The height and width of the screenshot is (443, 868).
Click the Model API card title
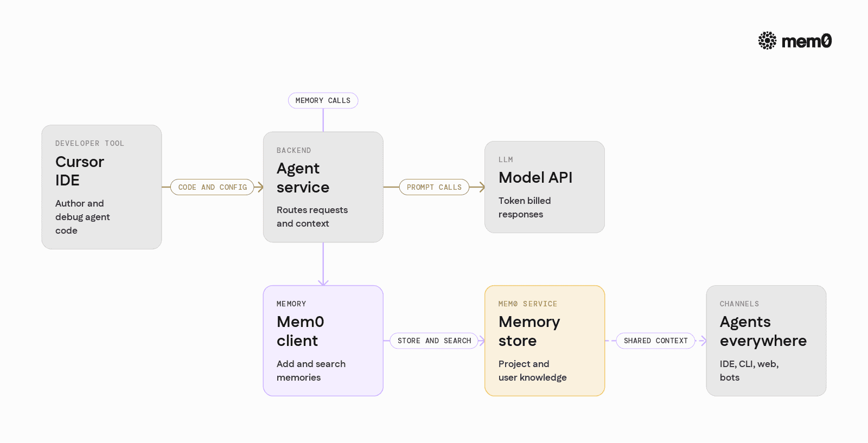pos(535,177)
